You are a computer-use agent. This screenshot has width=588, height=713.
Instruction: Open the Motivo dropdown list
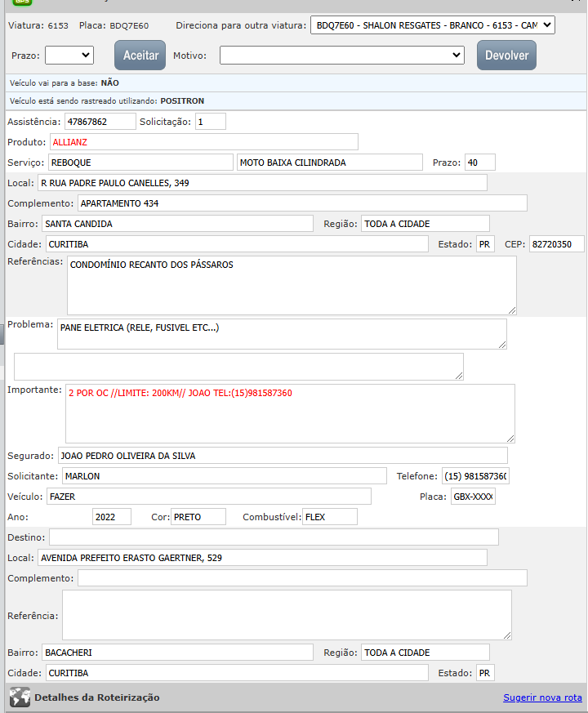[342, 56]
